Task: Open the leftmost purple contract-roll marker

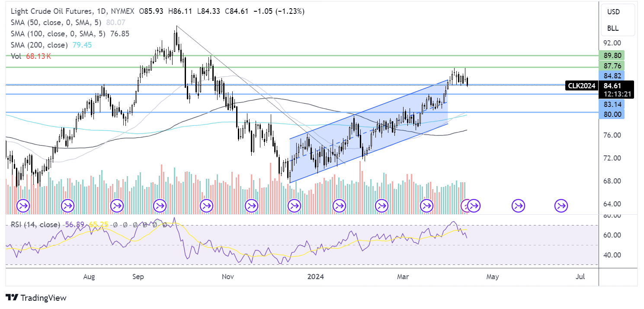Action: [22, 205]
